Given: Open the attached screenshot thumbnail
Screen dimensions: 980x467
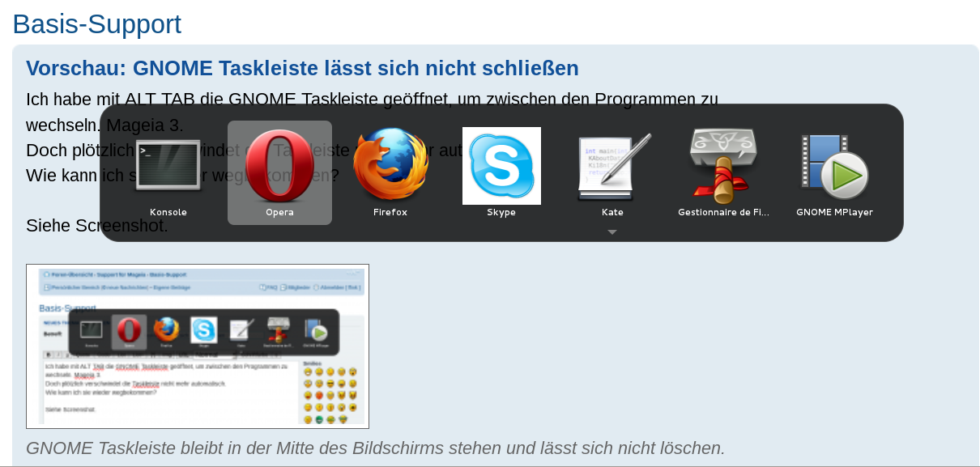Looking at the screenshot, I should tap(198, 346).
